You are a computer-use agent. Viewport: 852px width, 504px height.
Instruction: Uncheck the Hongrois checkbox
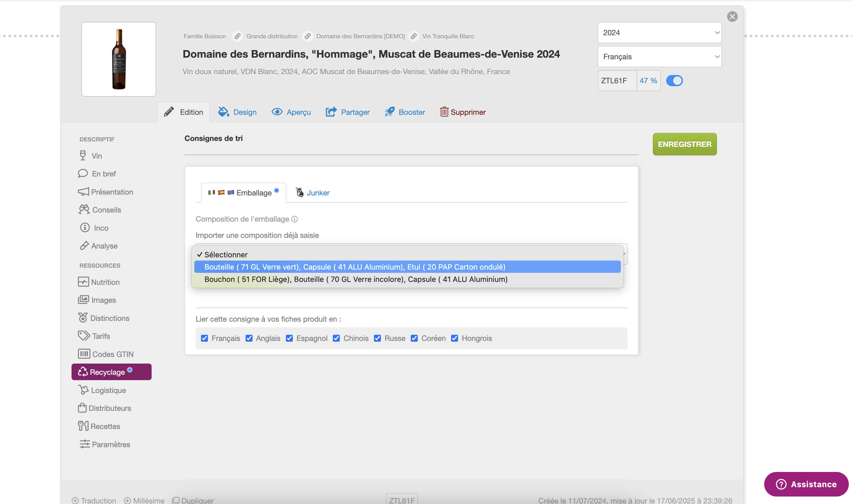454,338
